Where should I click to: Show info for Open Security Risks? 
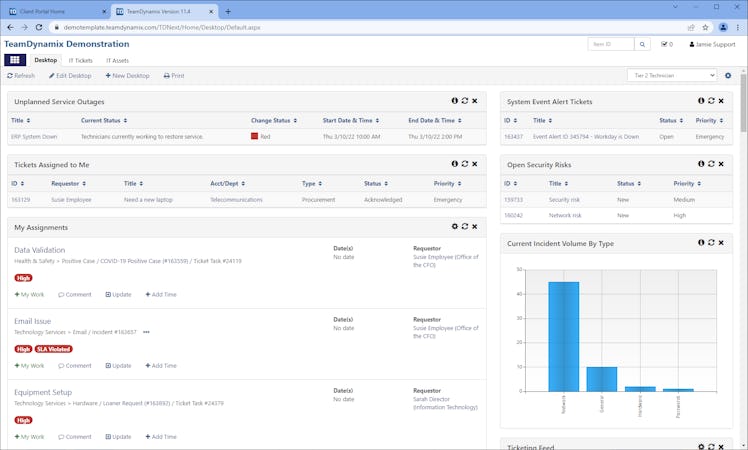pos(701,164)
